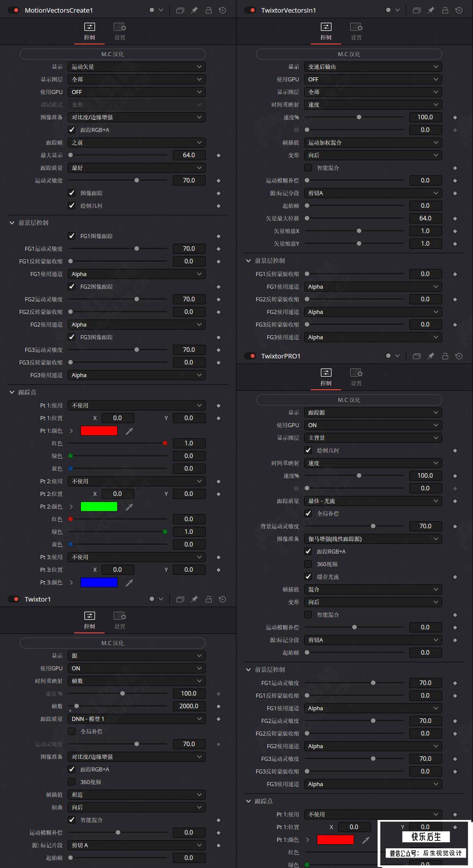Click Pt 1 位置 X field in MotionVectorsCreate1

coord(118,418)
